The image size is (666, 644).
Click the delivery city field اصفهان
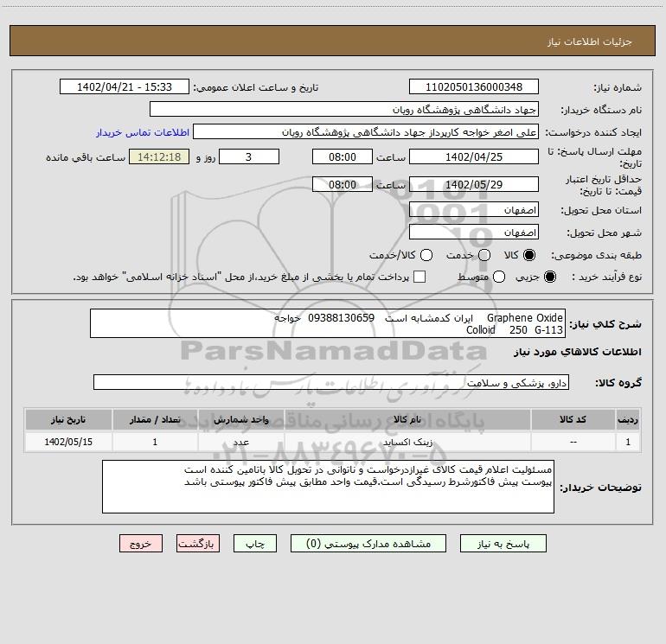(x=474, y=233)
